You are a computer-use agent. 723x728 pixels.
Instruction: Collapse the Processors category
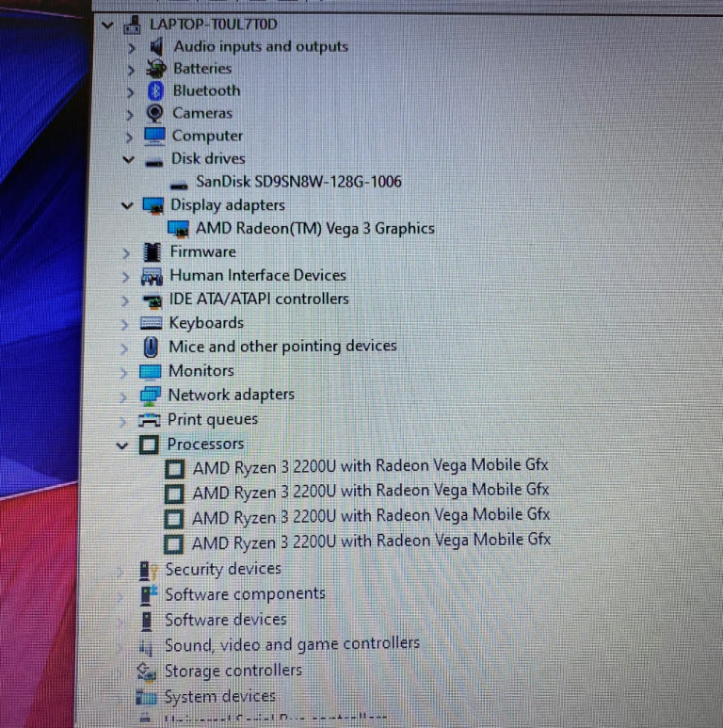coord(122,445)
